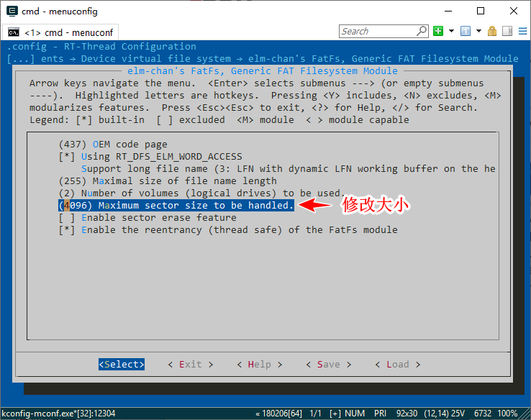The width and height of the screenshot is (531, 420).
Task: Click the padlock lock-console icon
Action: (492, 31)
